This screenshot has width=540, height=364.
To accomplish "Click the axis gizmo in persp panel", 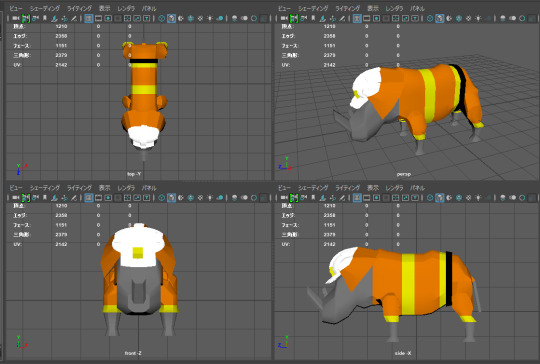I will (285, 164).
